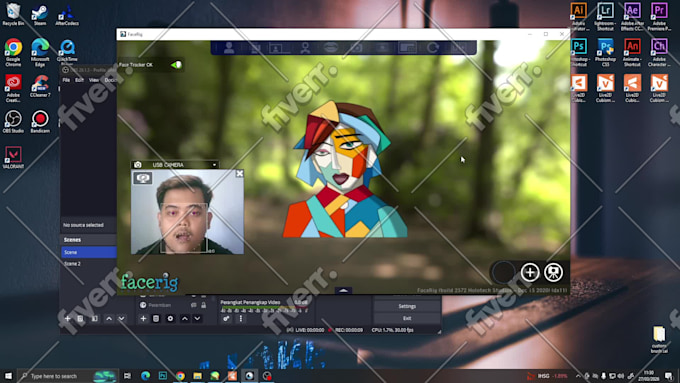This screenshot has height=383, width=680.
Task: Remove selected source with trash icon
Action: [156, 319]
